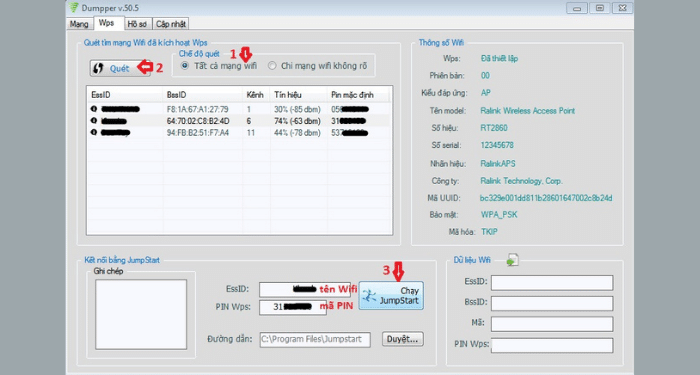The height and width of the screenshot is (375, 700).
Task: Click the Dumpper app icon in title bar
Action: [x=74, y=8]
